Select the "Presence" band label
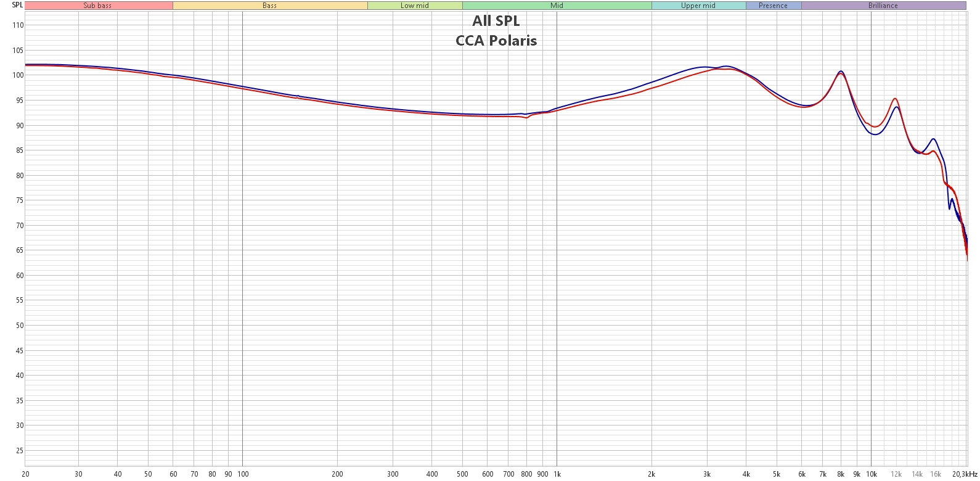980x481 pixels. 773,6
